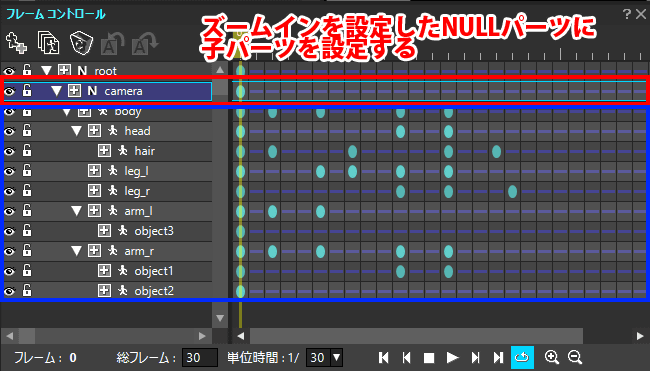Select the object3 part row

click(108, 231)
